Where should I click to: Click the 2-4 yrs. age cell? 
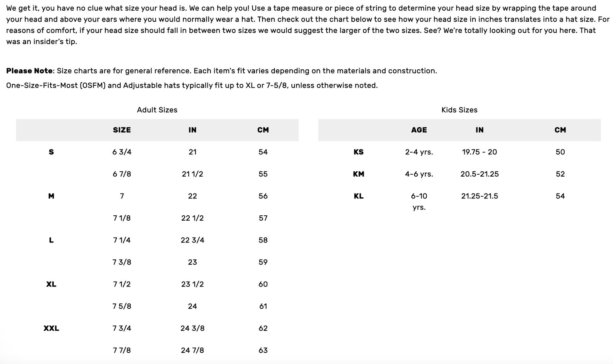(x=419, y=152)
